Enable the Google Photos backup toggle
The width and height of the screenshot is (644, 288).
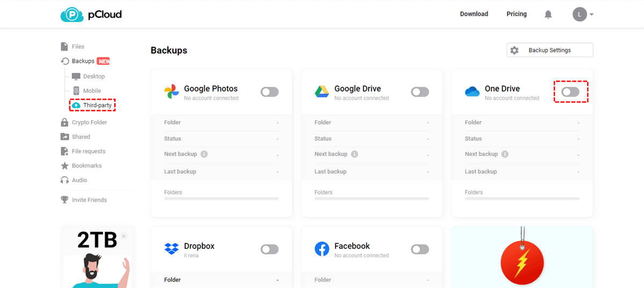point(269,92)
